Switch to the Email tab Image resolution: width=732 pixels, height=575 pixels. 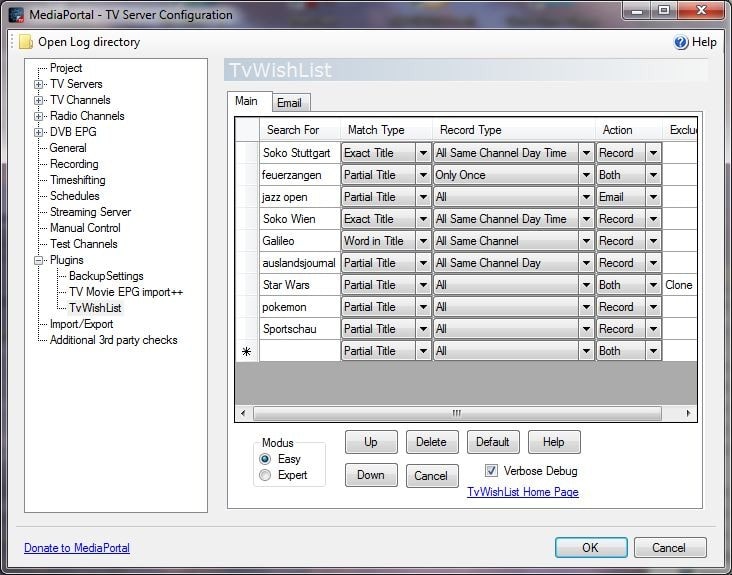click(289, 102)
